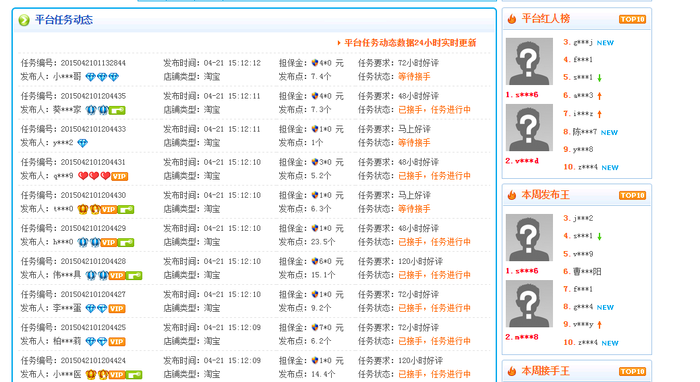Click the flame icon next to 本周接手王
The height and width of the screenshot is (382, 700).
click(512, 371)
